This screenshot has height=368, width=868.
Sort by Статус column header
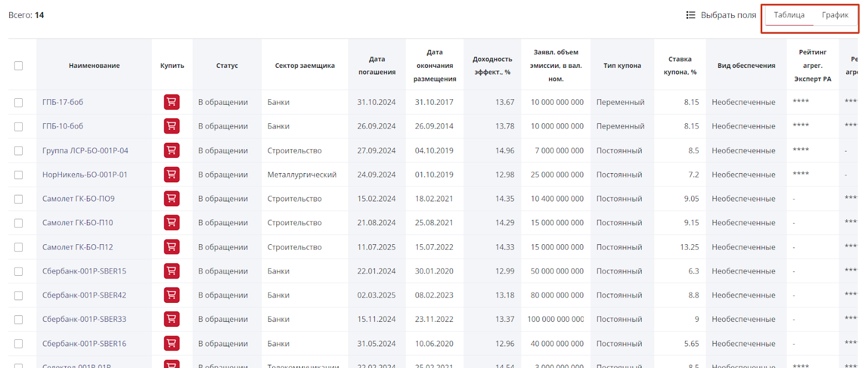pos(227,66)
